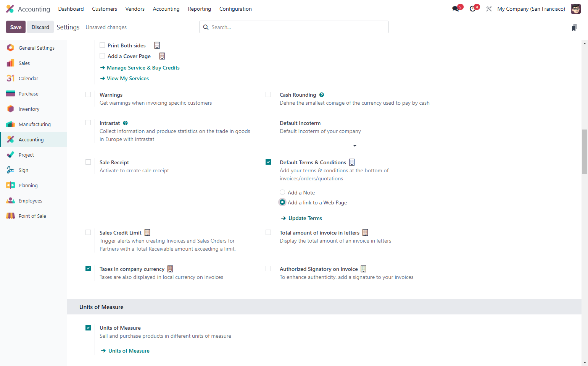
Task: Open the Units of Measure link
Action: pos(125,351)
